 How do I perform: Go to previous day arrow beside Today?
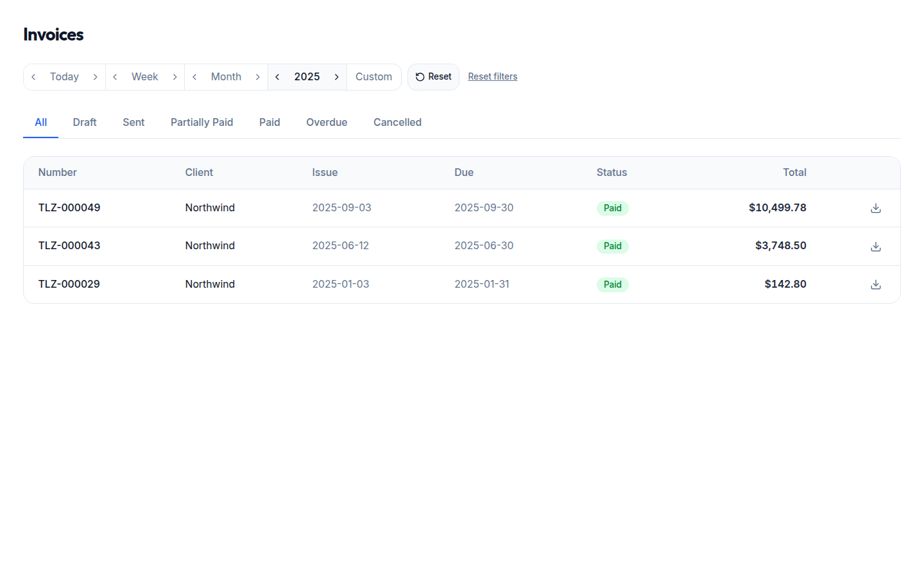(x=33, y=77)
